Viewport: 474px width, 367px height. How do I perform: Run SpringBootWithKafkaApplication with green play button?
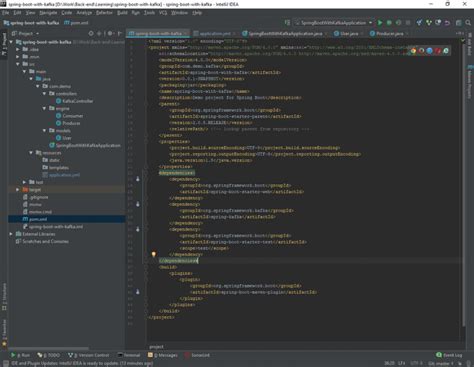[x=380, y=23]
